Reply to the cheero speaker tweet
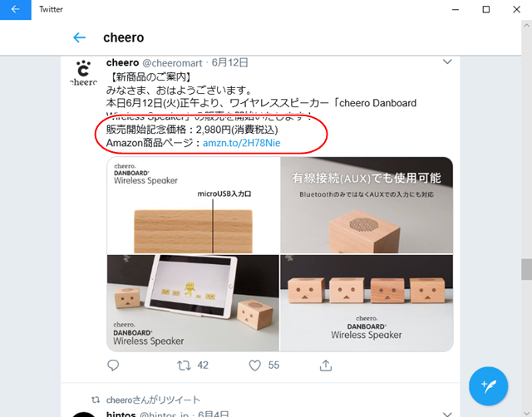The width and height of the screenshot is (532, 417). (113, 365)
